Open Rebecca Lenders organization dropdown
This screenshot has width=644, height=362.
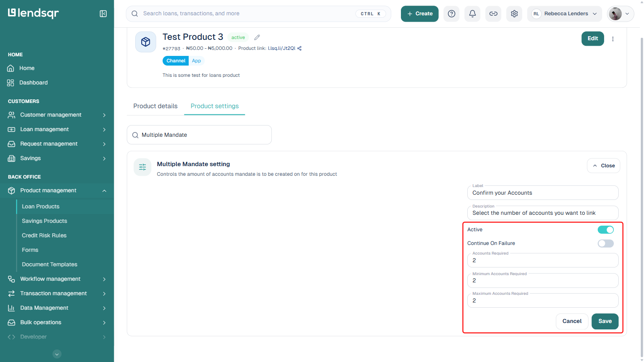(x=564, y=14)
